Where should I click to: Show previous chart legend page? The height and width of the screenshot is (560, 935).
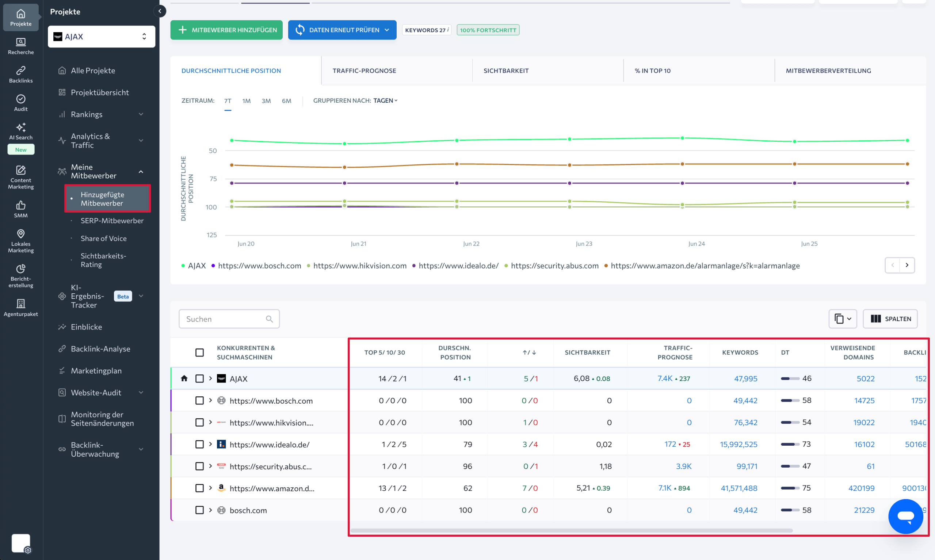(x=892, y=265)
